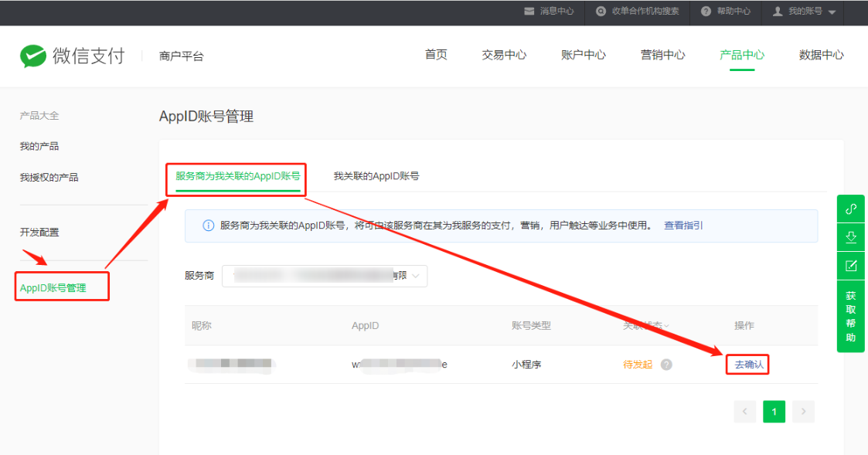Open 数据中心 in the main navigation
This screenshot has height=455, width=868.
pyautogui.click(x=821, y=55)
